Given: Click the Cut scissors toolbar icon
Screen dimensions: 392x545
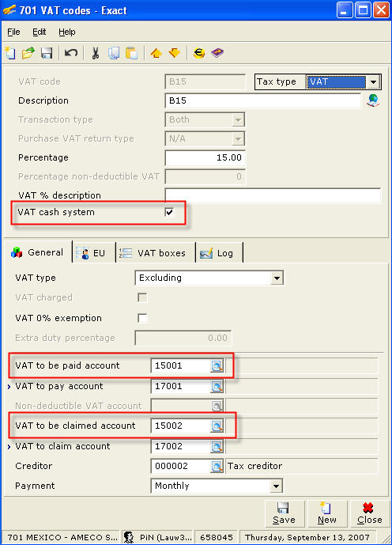Looking at the screenshot, I should [x=95, y=53].
